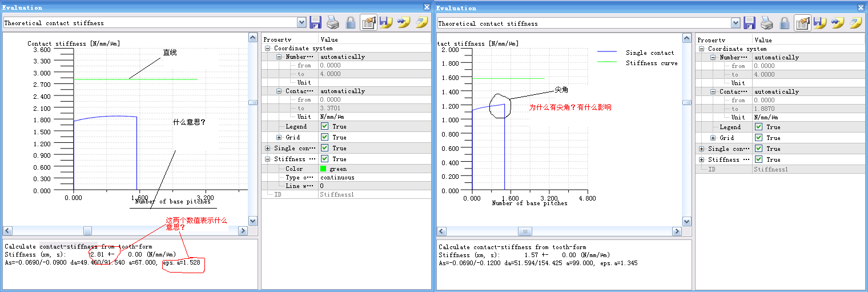Expand the Grid node in right window
868x292 pixels.
pos(713,138)
